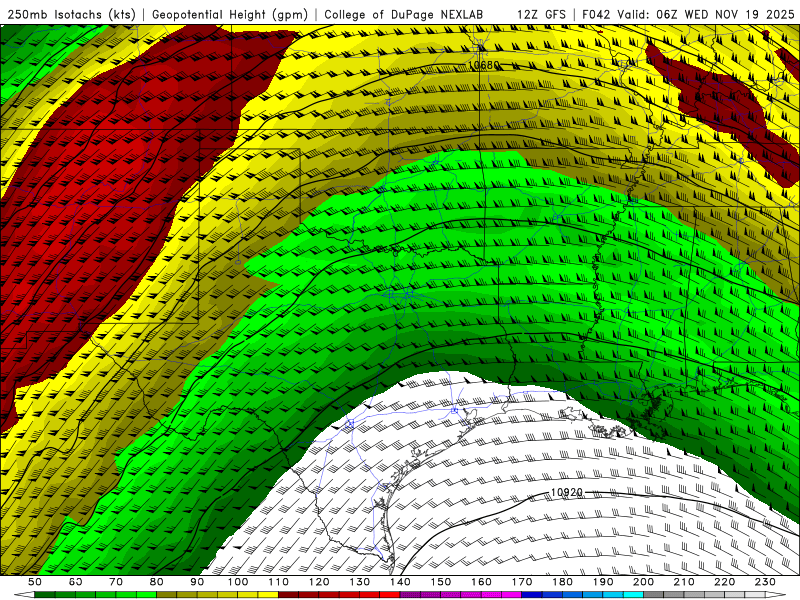Click the 70 value on color scale

click(116, 582)
